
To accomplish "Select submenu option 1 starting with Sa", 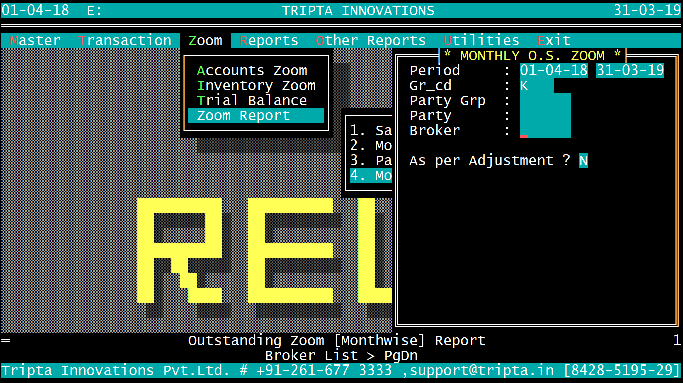I will pos(371,130).
